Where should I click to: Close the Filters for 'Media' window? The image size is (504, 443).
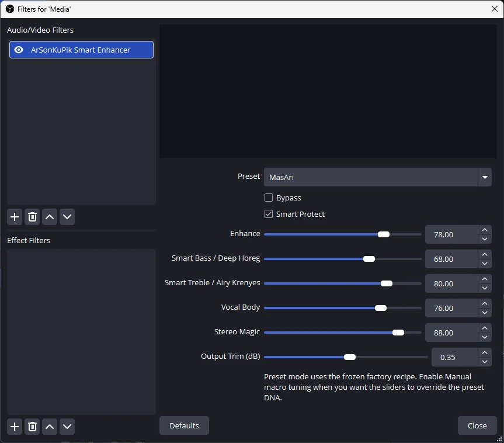(495, 9)
